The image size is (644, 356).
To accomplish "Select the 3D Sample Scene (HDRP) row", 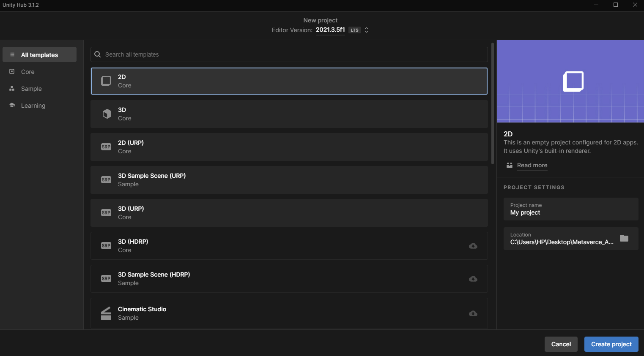I will [289, 278].
